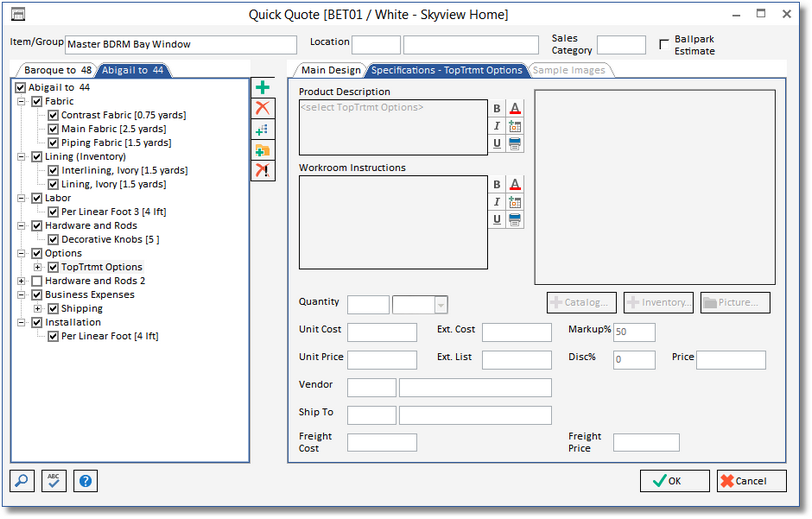Viewport: 812px width, 519px height.
Task: Collapse the Fabric tree node
Action: pyautogui.click(x=21, y=102)
